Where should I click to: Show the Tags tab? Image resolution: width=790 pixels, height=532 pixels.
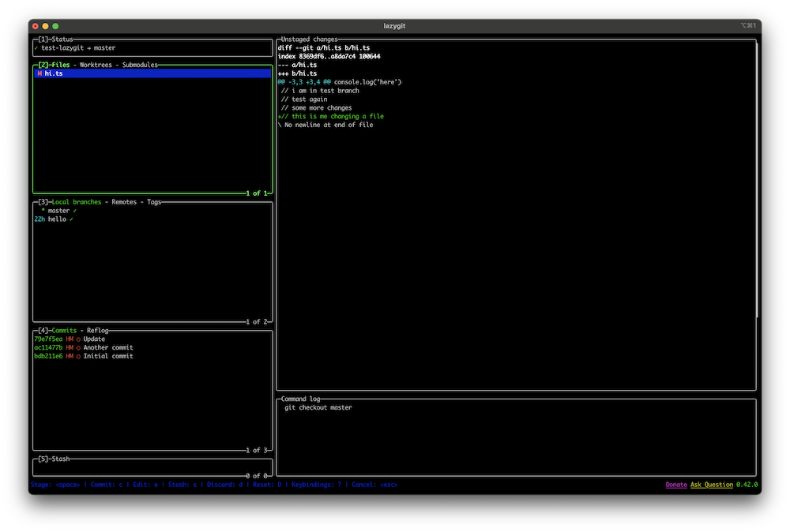tap(153, 202)
